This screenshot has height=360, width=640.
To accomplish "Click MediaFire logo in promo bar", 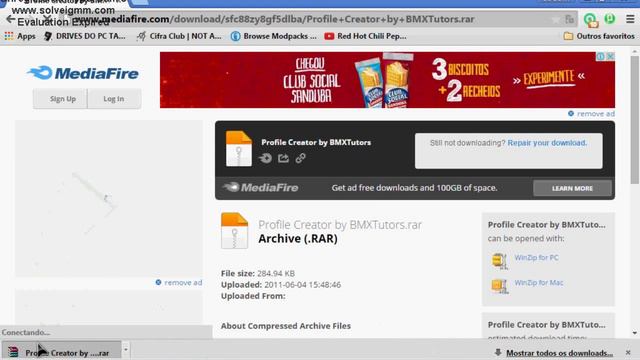I will [260, 188].
